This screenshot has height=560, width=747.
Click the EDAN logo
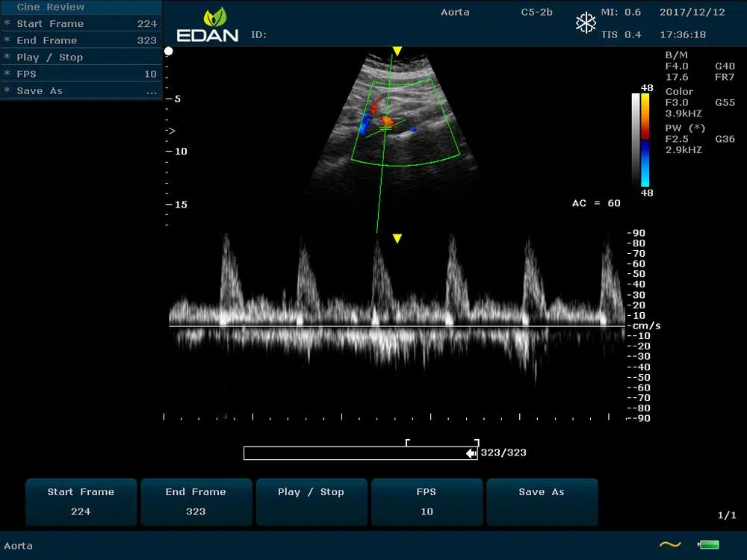(x=207, y=25)
